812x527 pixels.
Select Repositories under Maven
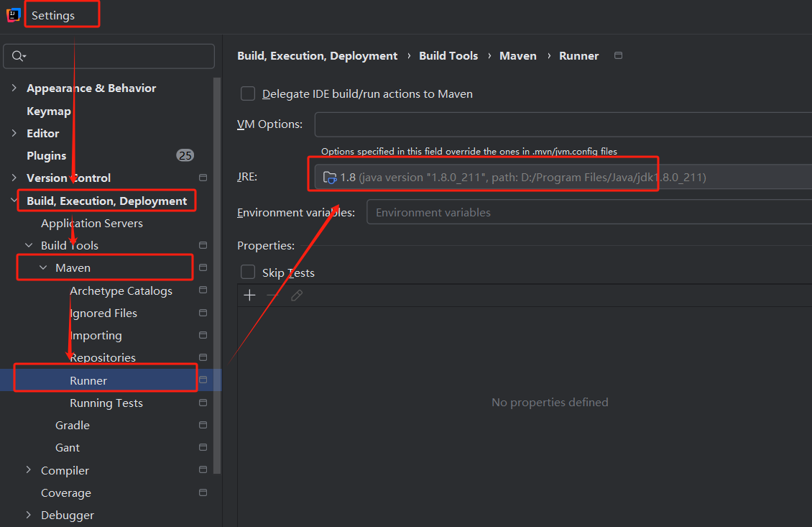point(103,357)
